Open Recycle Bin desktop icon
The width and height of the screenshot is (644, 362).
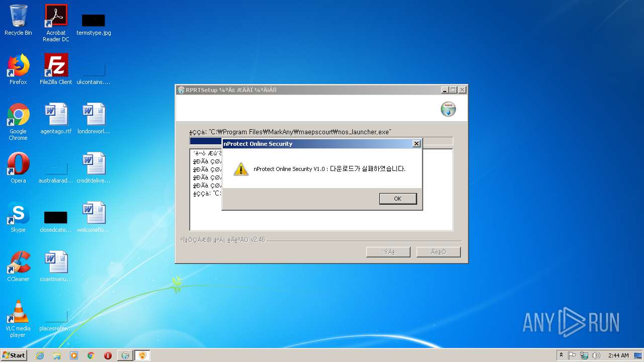18,20
